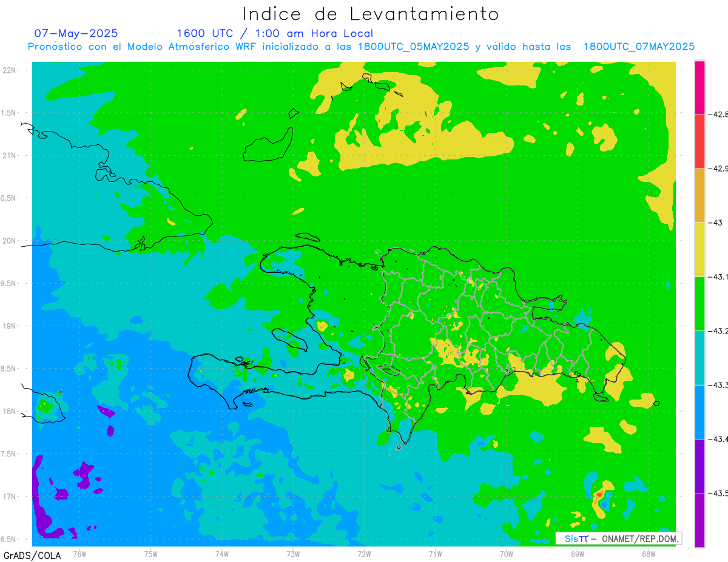Click the '0.5N' latitude label
Screen dimensions: 728x562
click(9, 198)
